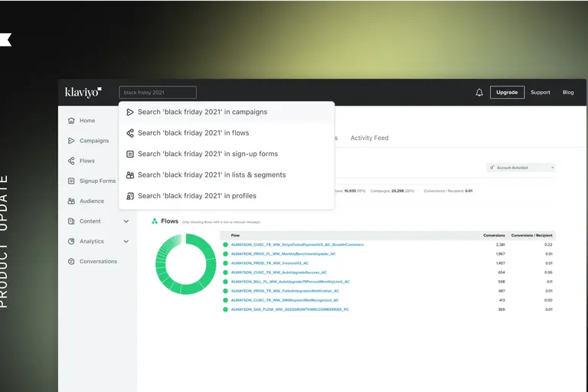This screenshot has height=392, width=588.
Task: Expand the Analytics sidebar section chevron
Action: click(126, 242)
